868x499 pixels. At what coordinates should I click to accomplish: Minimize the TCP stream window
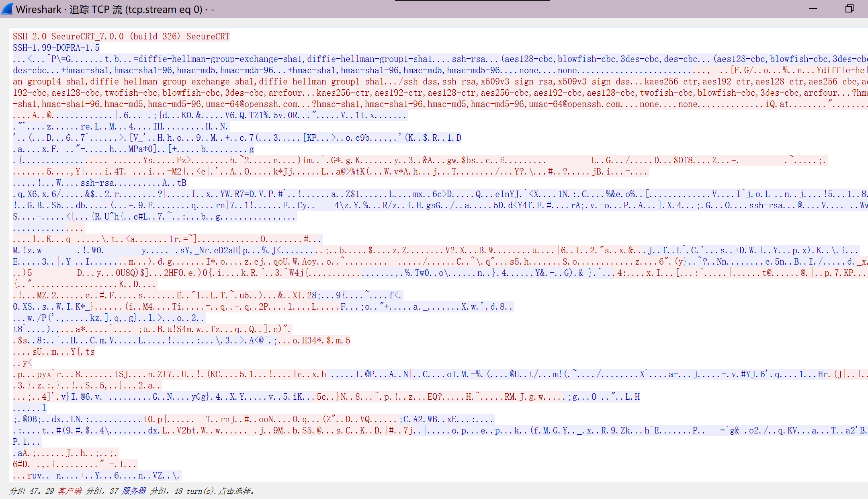point(813,8)
